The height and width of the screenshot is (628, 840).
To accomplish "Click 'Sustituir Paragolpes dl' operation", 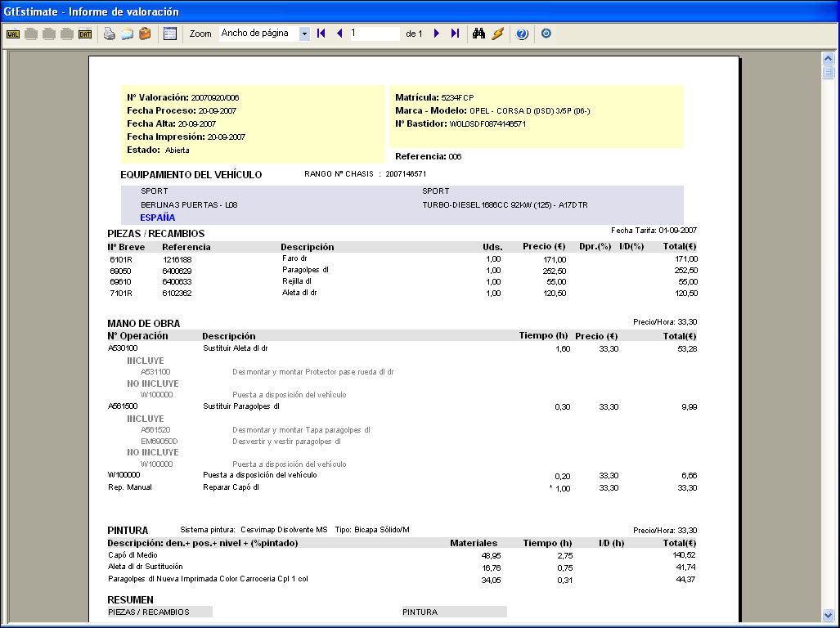I will coord(241,406).
